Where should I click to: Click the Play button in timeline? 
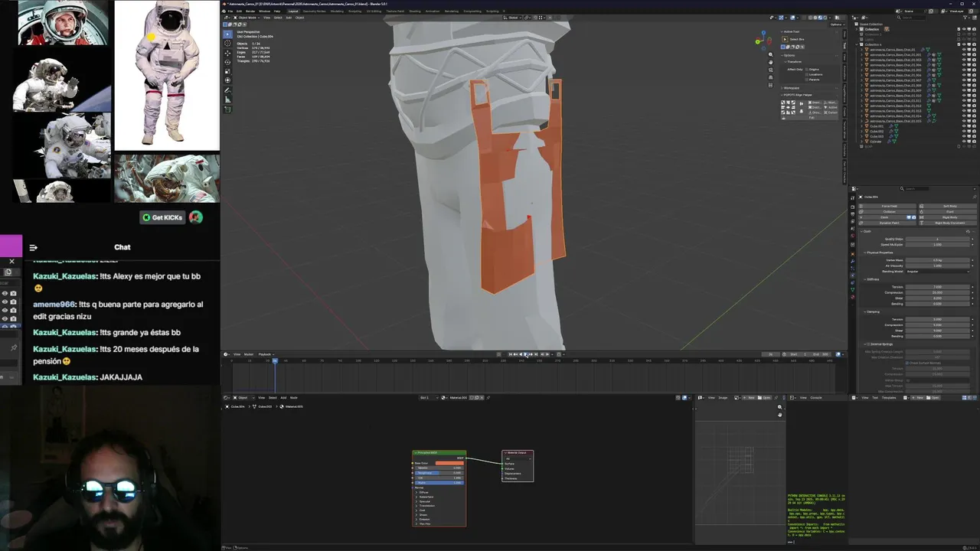[x=525, y=354]
